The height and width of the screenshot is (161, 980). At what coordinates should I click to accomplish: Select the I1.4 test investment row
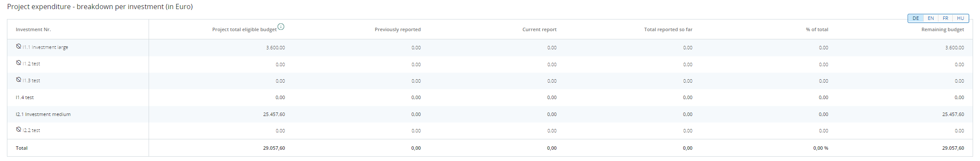pyautogui.click(x=490, y=97)
